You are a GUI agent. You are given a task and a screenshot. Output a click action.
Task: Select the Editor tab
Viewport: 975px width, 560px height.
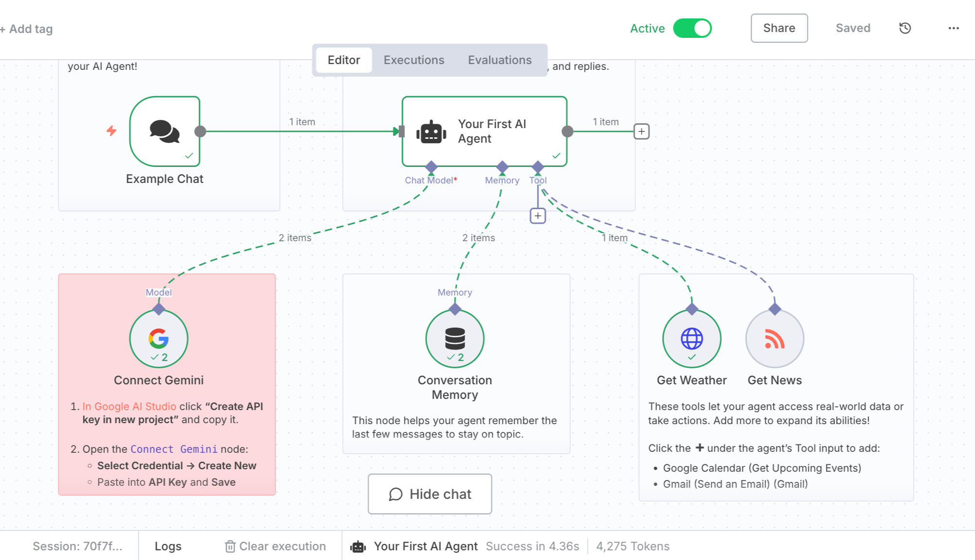point(343,60)
